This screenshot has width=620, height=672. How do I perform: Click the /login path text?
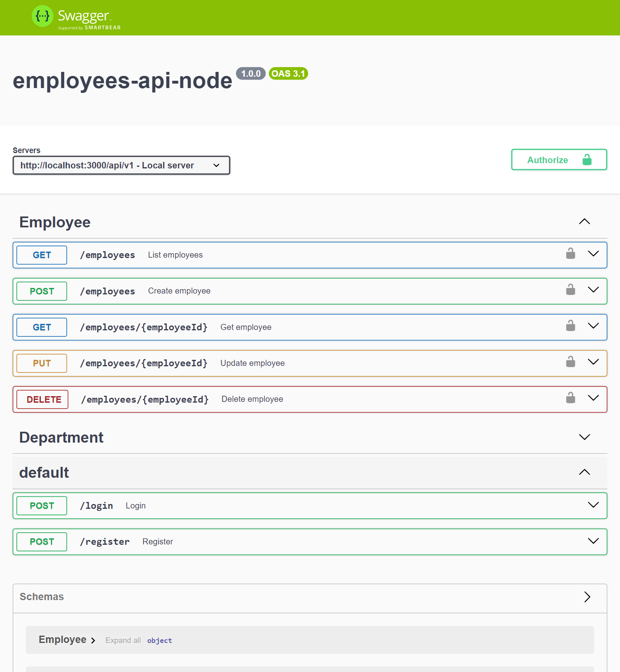96,506
